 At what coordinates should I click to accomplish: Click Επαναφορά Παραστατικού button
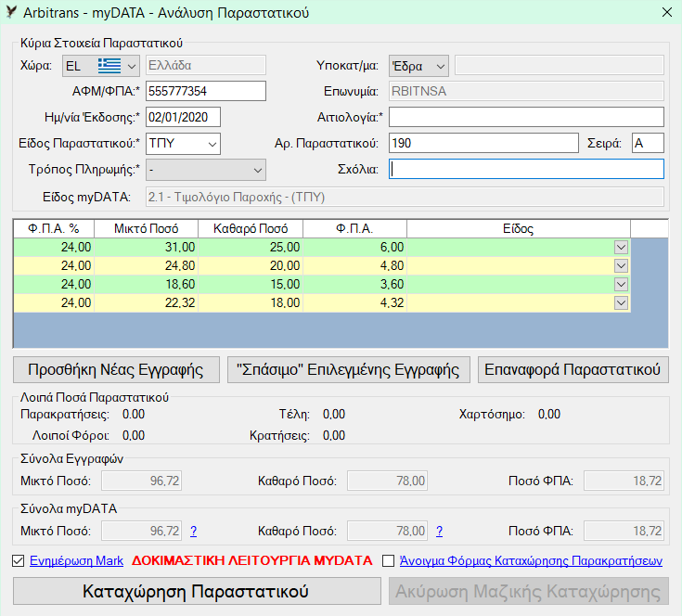573,370
